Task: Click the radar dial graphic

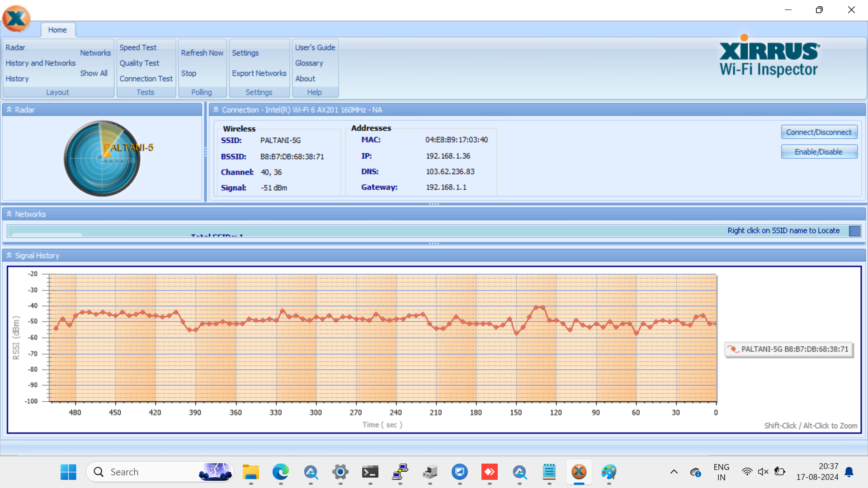Action: click(x=102, y=158)
